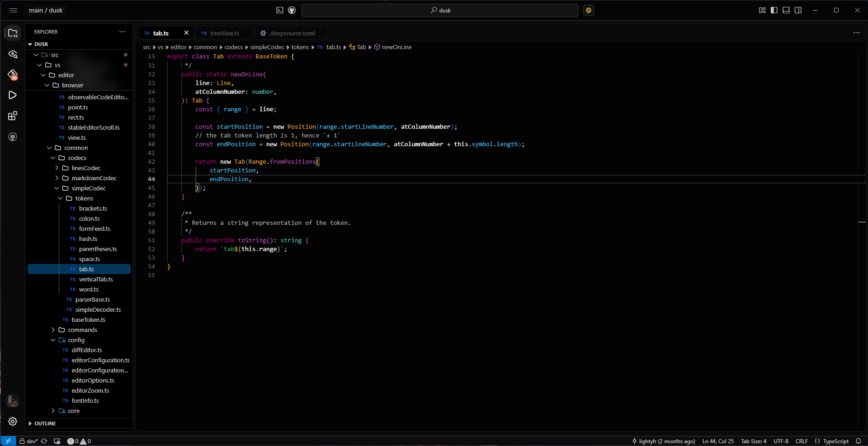Click the GitHub icon in title bar
Screen dimensions: 868x446
coord(292,10)
